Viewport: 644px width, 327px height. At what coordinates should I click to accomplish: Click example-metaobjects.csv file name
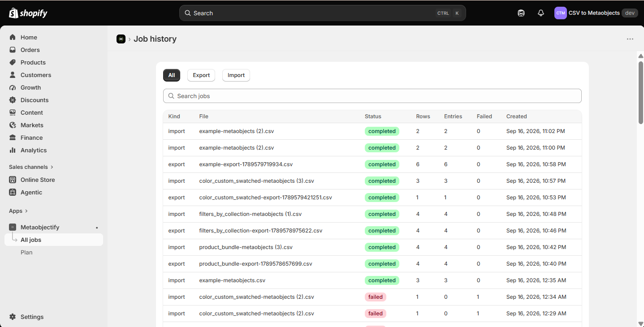click(232, 280)
